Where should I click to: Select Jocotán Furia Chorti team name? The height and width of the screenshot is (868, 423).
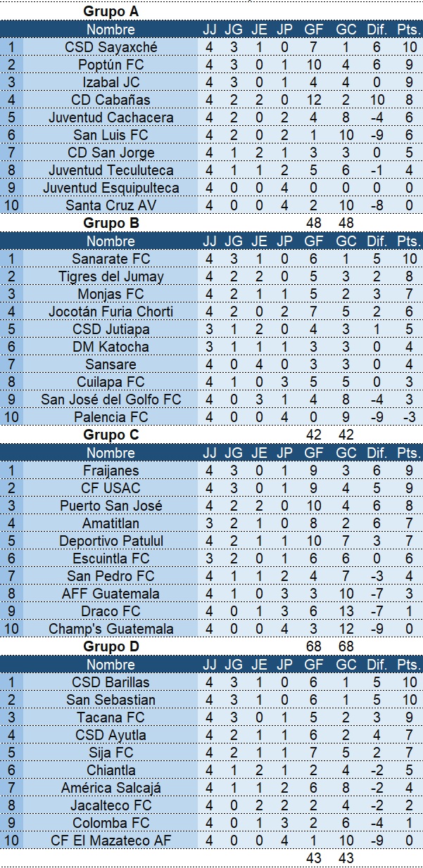[x=111, y=312]
